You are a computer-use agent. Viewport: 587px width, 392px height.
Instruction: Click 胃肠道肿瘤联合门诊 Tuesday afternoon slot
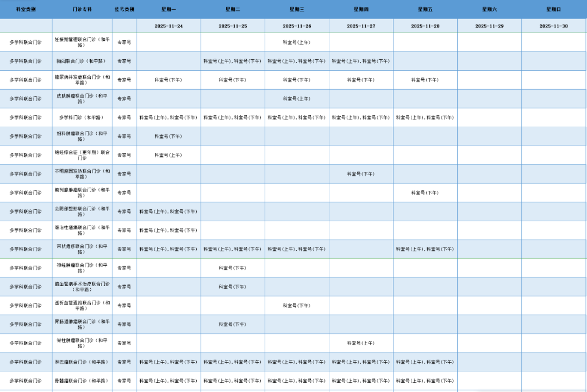coord(233,325)
